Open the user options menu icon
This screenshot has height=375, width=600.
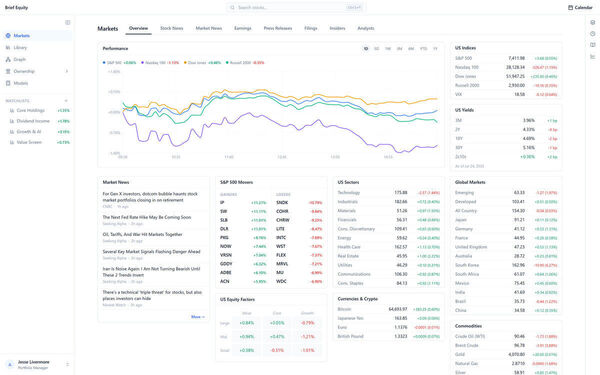click(68, 364)
